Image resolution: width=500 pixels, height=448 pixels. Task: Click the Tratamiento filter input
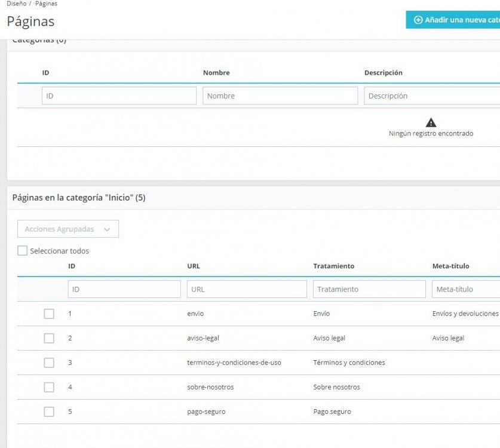369,289
